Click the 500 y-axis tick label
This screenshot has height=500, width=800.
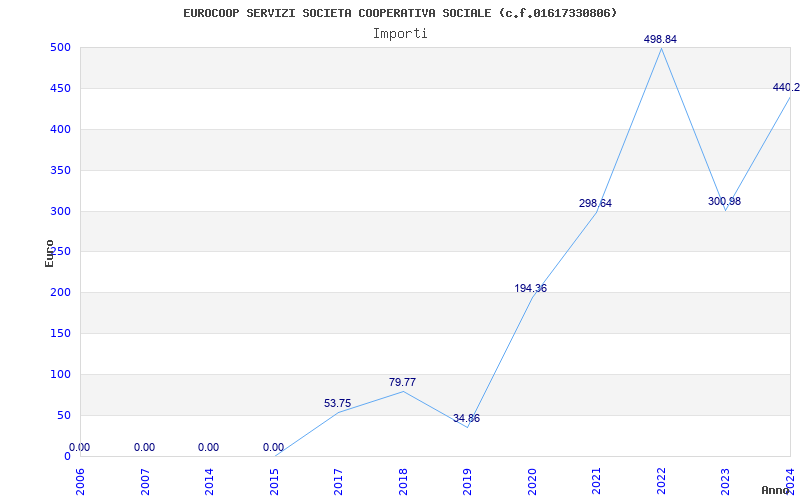pyautogui.click(x=60, y=47)
